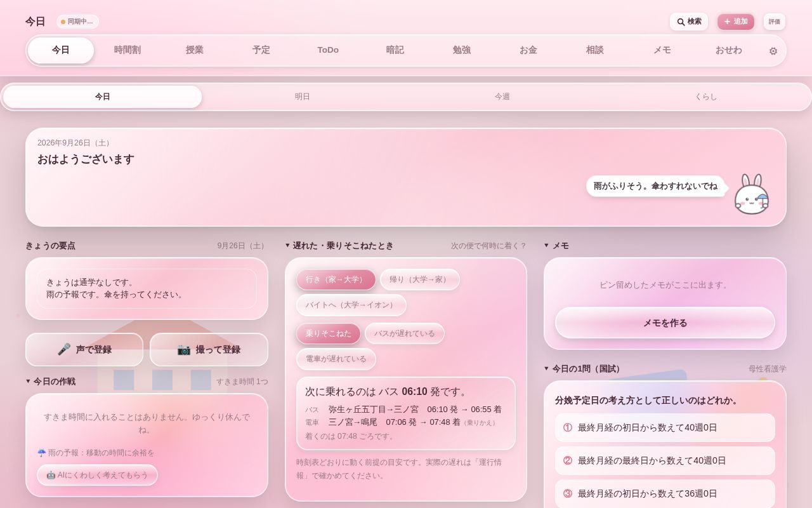Choose answer ② 最終月経の最終日から数えて40週0日
This screenshot has height=508, width=812.
665,461
